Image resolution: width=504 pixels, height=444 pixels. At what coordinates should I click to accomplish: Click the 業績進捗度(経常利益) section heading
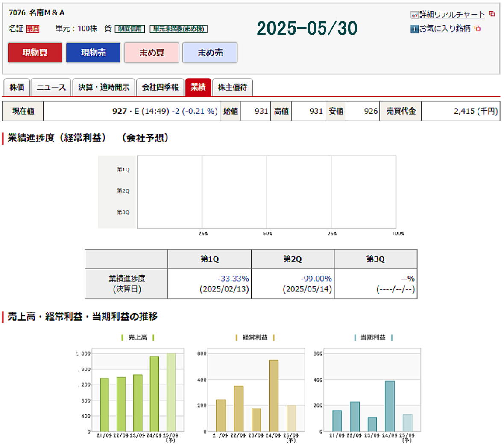coord(88,138)
